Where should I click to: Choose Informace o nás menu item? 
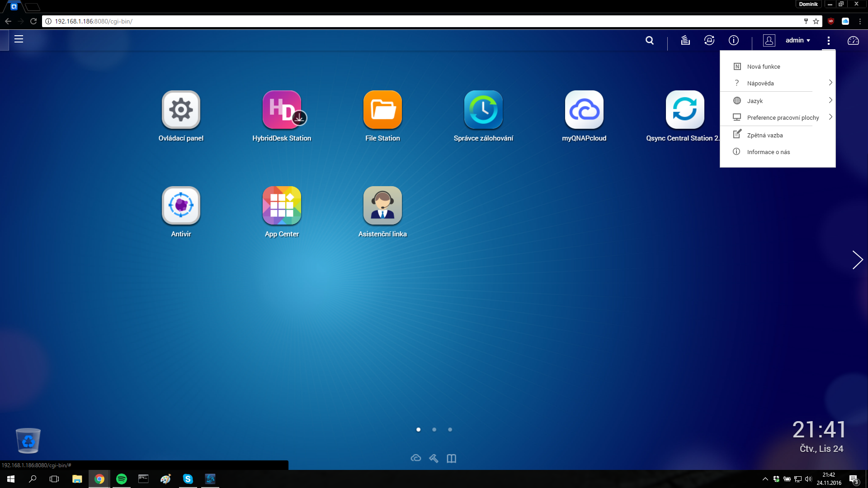(768, 152)
